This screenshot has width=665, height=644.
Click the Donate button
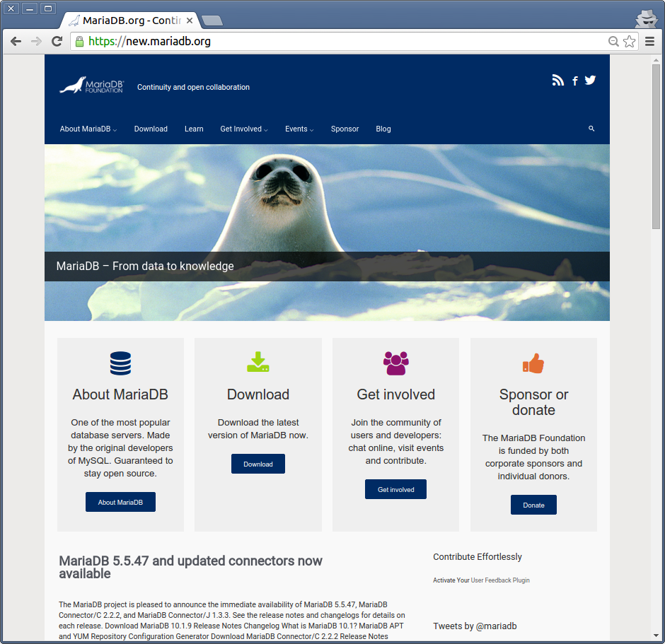coord(533,505)
